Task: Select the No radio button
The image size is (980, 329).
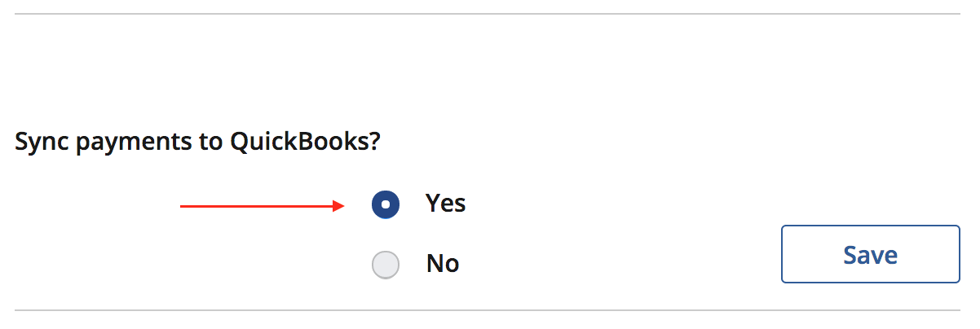Action: click(385, 265)
